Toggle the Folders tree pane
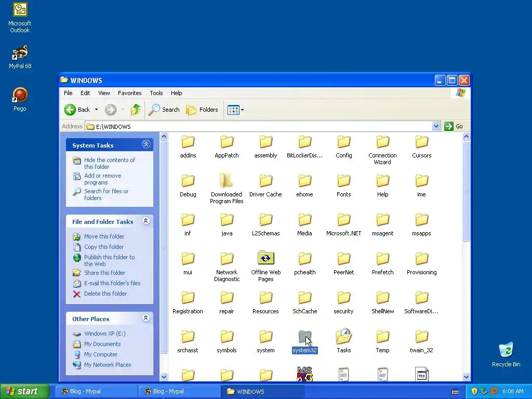 [x=202, y=110]
